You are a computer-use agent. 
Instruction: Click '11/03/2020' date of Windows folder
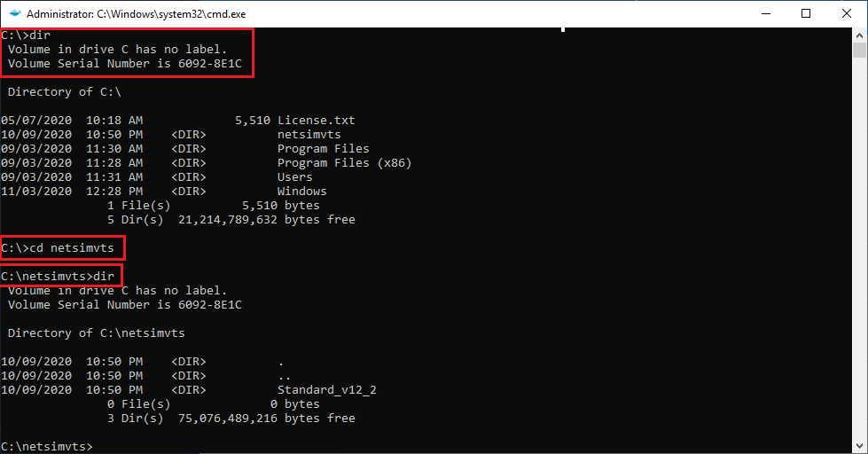36,191
